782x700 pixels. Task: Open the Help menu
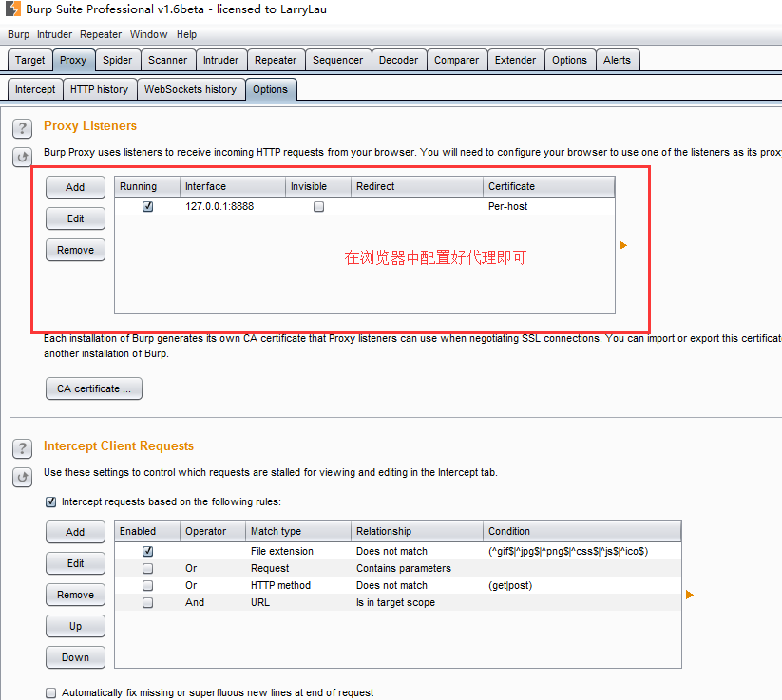pos(186,34)
